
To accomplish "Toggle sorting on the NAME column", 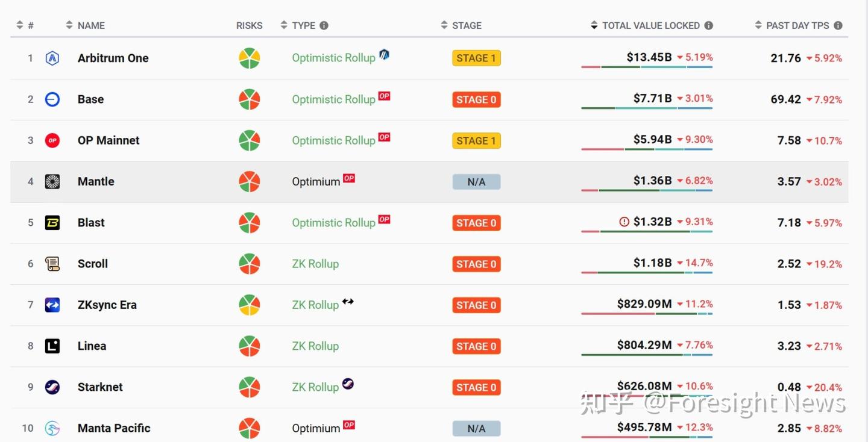I will pos(68,25).
